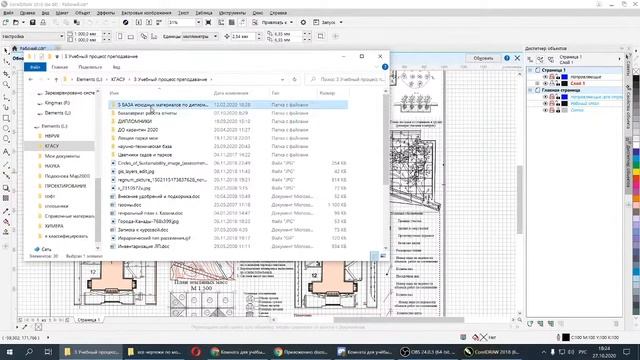
Task: Open the Главная tab in Explorer ribbon
Action: (x=60, y=67)
